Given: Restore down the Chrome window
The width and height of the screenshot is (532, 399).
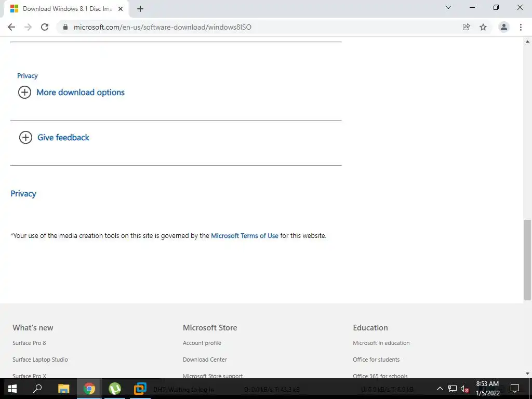Looking at the screenshot, I should [x=496, y=7].
